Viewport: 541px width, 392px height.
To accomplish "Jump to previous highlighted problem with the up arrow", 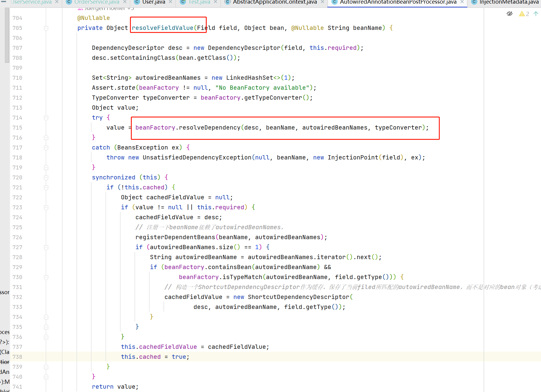I will [x=536, y=14].
